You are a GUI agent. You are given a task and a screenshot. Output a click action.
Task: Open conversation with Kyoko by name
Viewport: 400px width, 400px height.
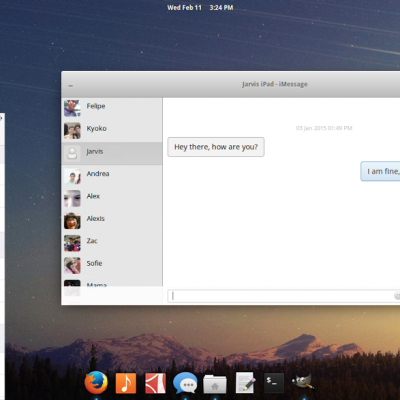coord(97,128)
